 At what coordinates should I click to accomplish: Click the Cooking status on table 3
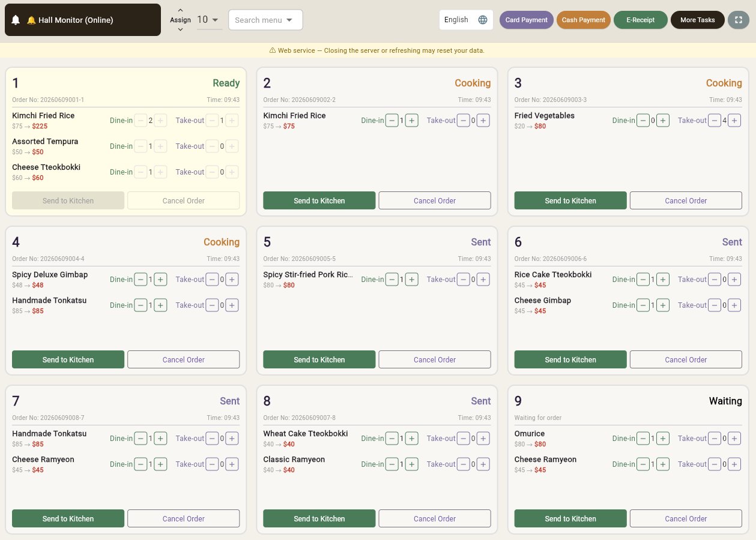(x=724, y=83)
